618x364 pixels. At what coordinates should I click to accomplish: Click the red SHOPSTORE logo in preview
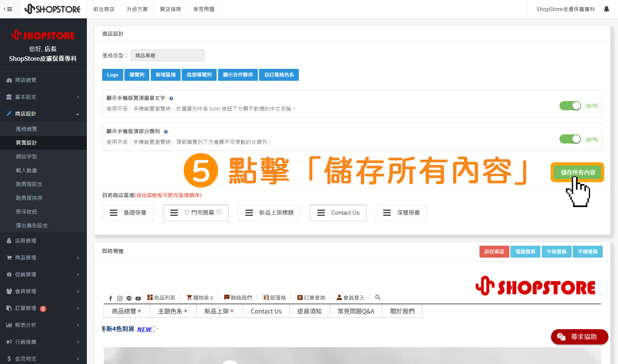click(535, 286)
